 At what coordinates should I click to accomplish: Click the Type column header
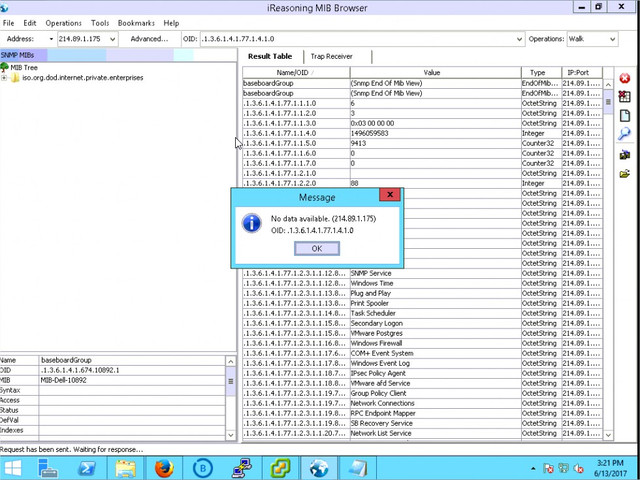click(541, 73)
